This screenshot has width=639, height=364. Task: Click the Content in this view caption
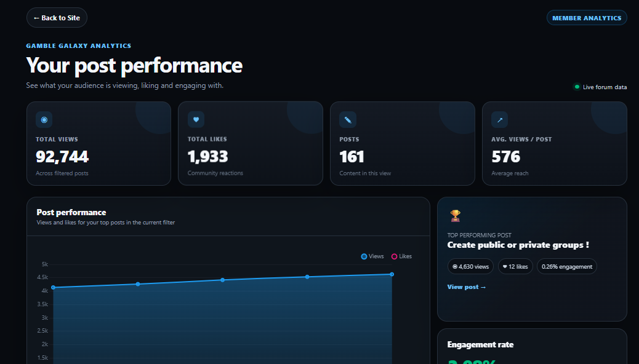coord(365,173)
